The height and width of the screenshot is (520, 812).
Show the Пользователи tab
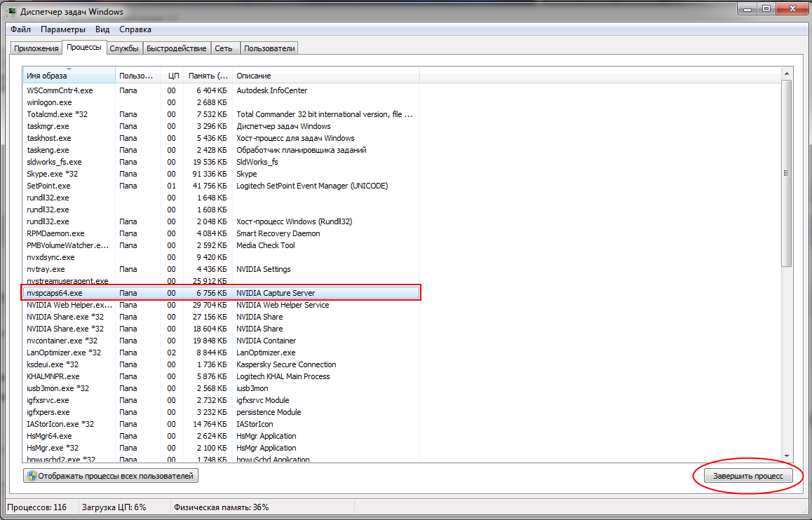[269, 48]
